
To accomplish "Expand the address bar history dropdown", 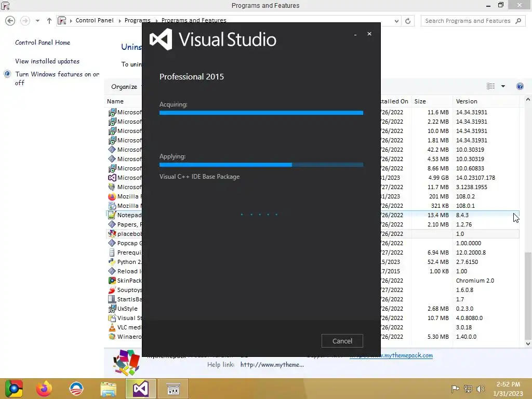I will 396,21.
